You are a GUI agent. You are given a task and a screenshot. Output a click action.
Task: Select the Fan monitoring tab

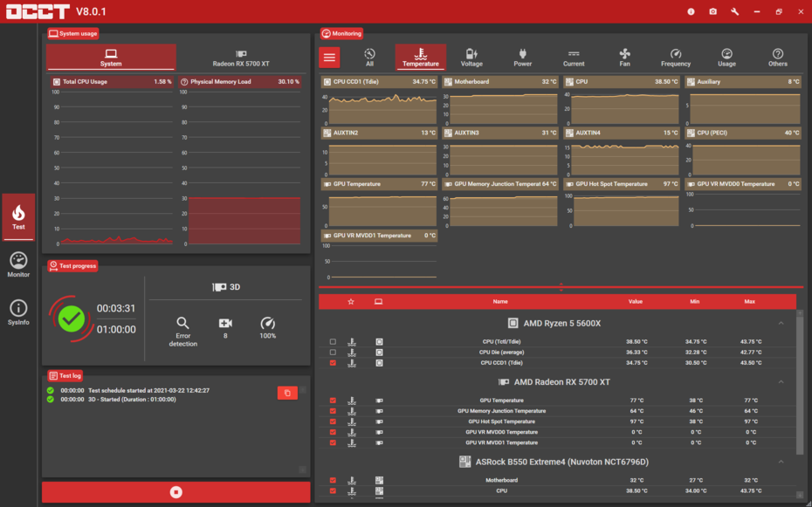click(x=624, y=58)
